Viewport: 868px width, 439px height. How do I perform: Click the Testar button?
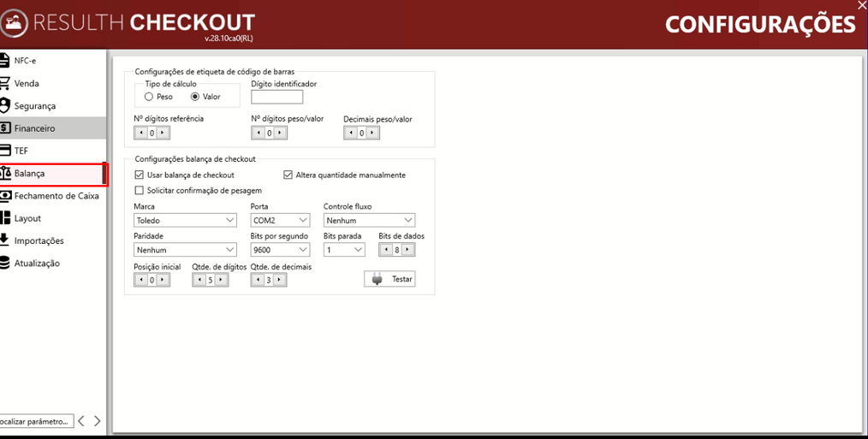tap(389, 279)
